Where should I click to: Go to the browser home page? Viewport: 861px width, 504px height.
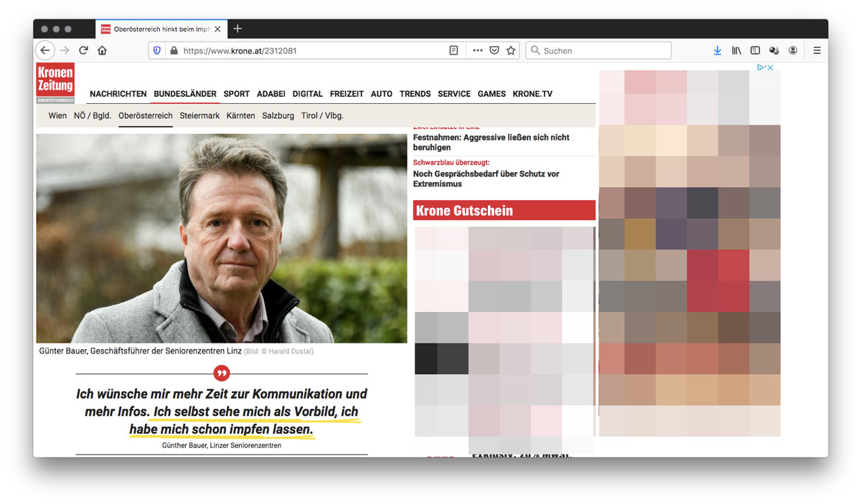(x=102, y=51)
